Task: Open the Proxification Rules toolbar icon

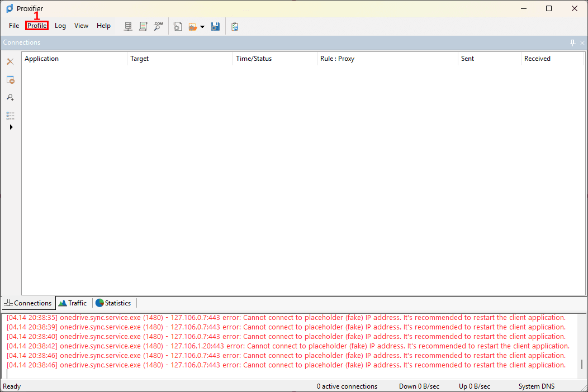Action: coord(143,26)
